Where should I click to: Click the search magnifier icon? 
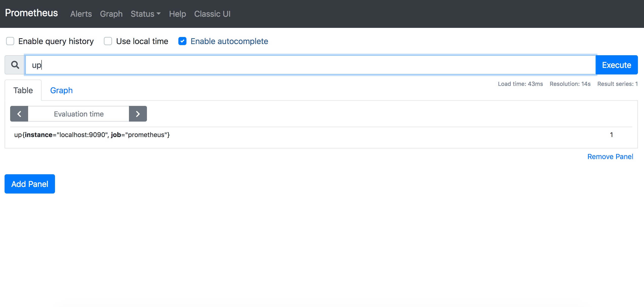(15, 65)
